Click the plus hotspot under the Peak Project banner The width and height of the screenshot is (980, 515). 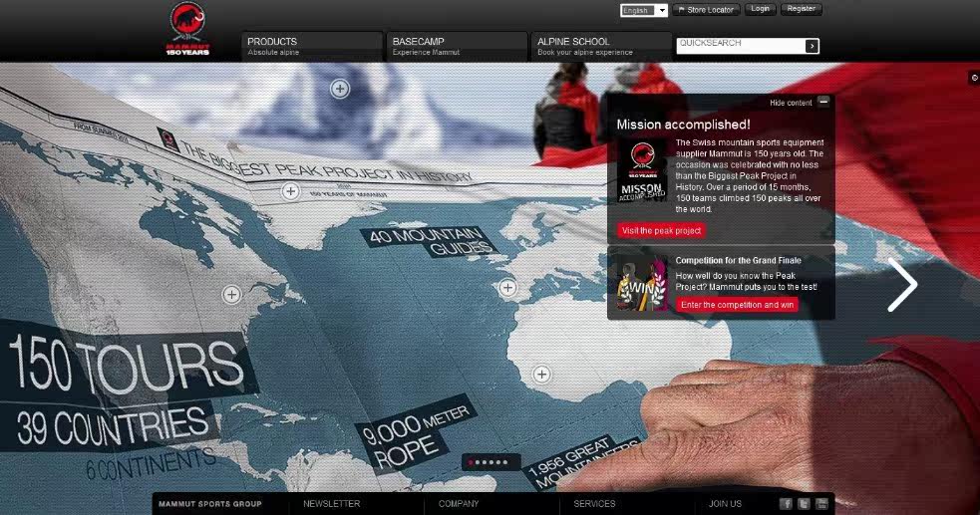point(291,191)
